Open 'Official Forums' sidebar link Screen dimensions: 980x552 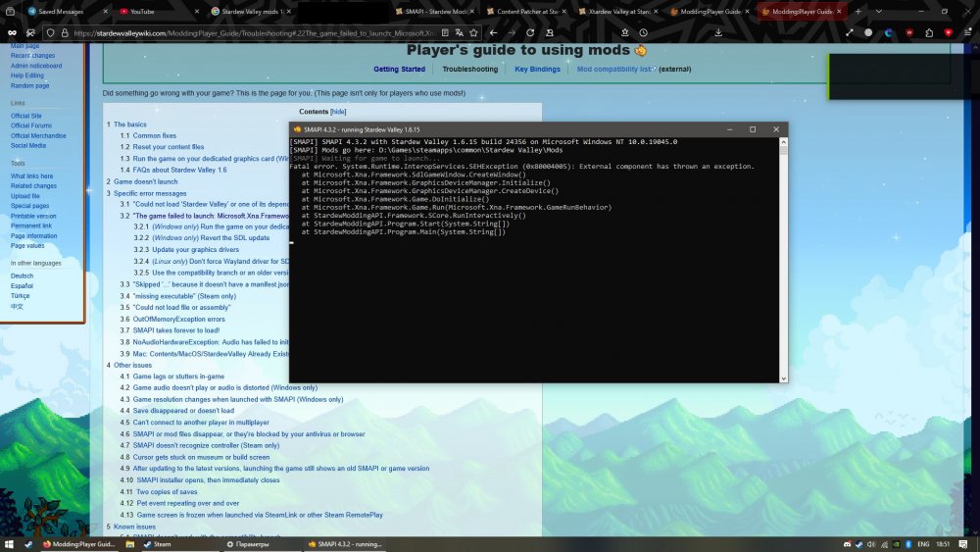pos(31,125)
